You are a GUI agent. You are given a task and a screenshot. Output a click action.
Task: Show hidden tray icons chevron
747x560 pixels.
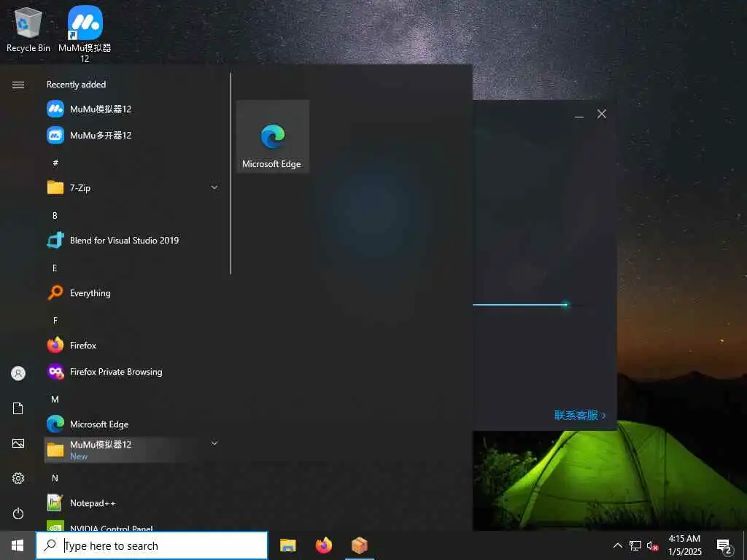(617, 545)
